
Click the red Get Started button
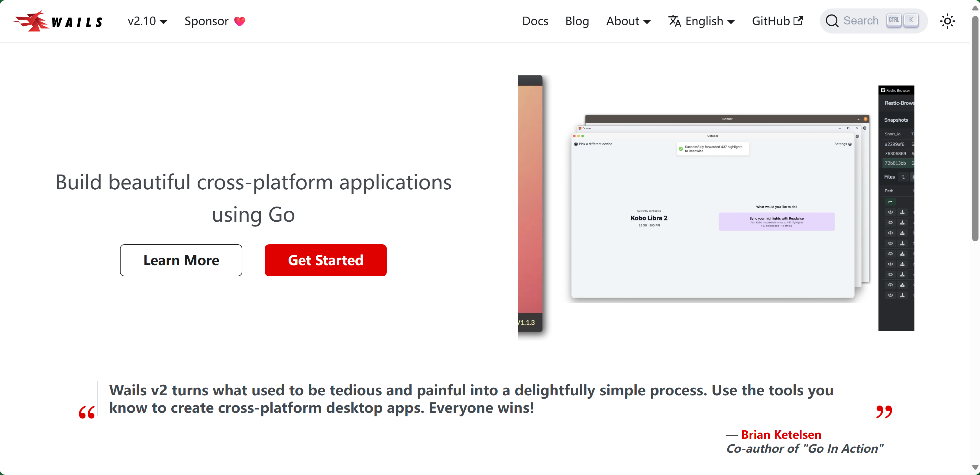(326, 260)
